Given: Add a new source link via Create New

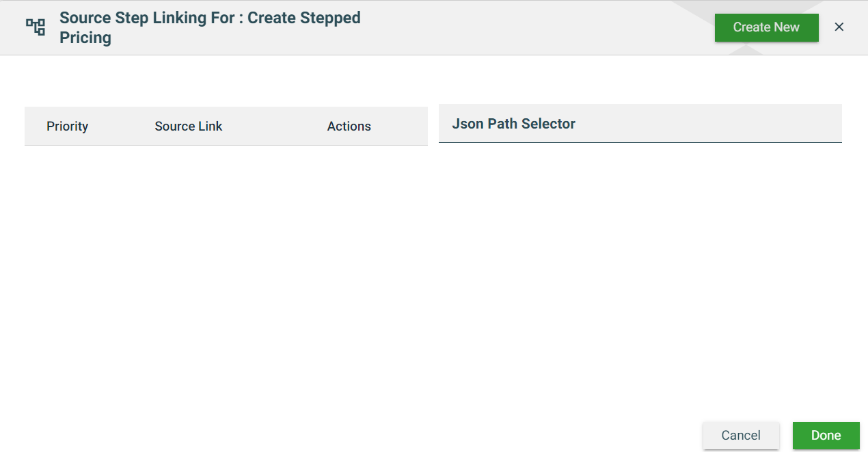Looking at the screenshot, I should (766, 27).
